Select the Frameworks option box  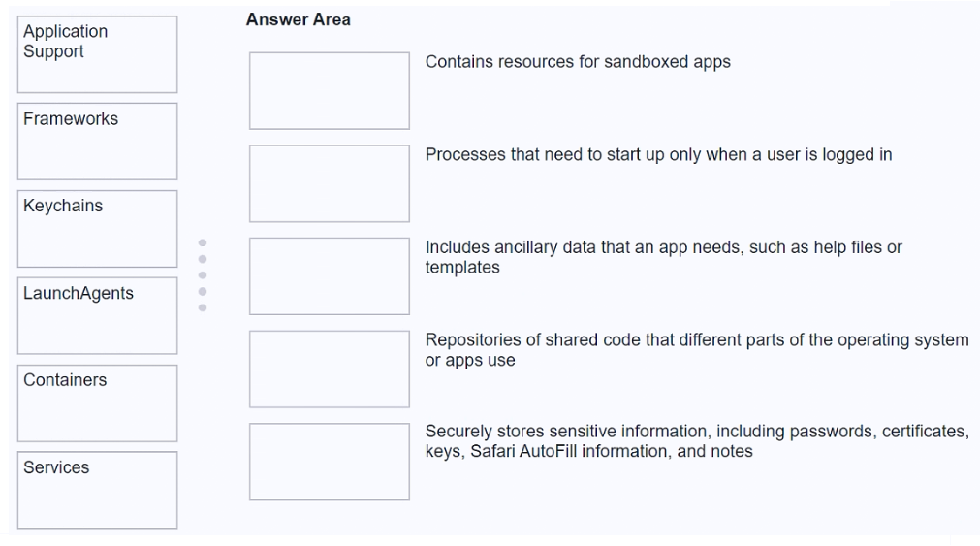[x=97, y=142]
